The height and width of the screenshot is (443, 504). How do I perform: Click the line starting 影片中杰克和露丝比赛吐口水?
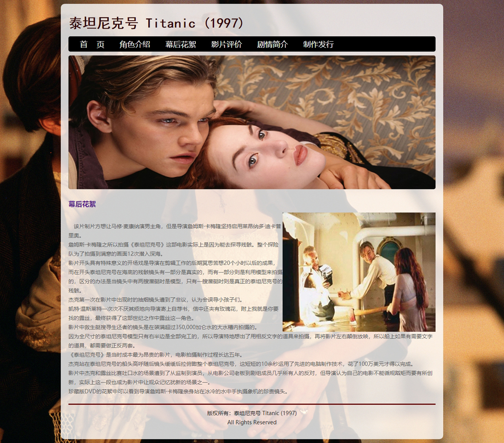tap(250, 373)
